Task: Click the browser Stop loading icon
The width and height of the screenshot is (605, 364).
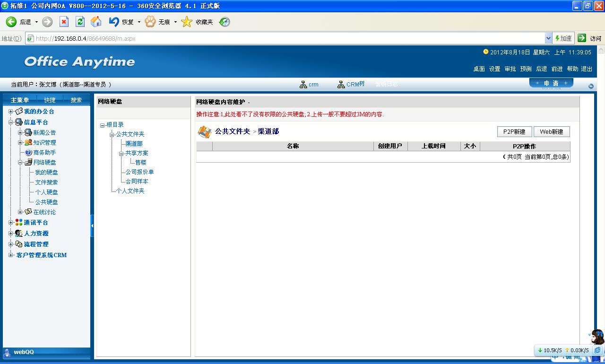Action: [64, 22]
